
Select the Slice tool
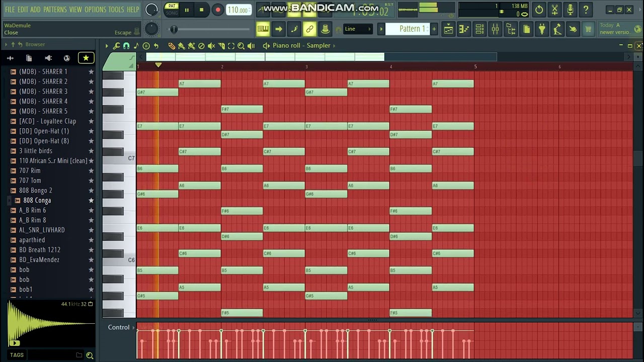221,46
